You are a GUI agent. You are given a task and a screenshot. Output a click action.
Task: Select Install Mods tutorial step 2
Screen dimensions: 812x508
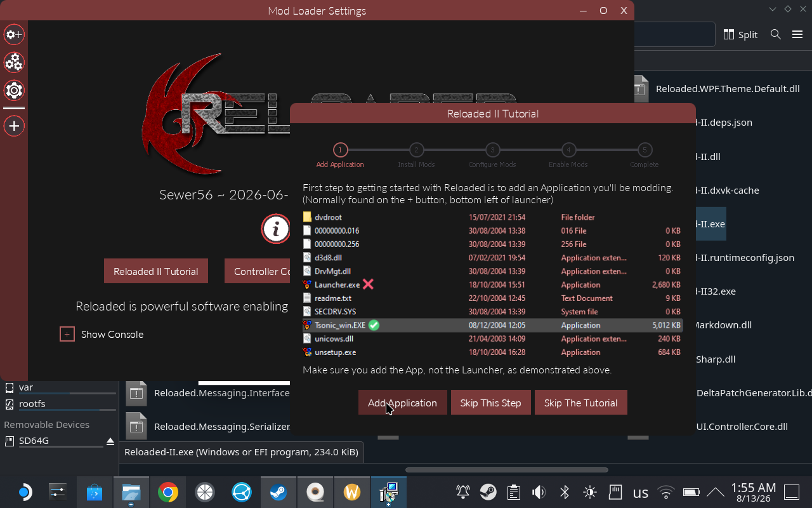[416, 150]
